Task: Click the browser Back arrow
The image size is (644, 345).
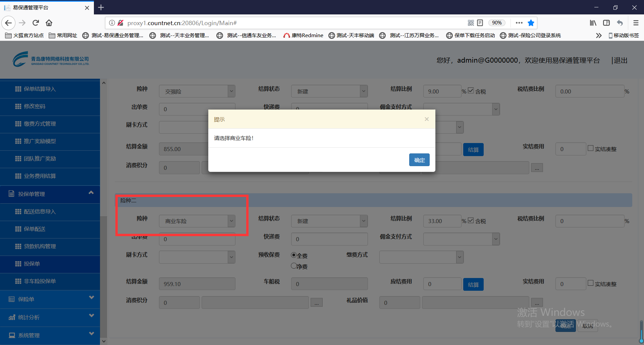Action: point(9,23)
